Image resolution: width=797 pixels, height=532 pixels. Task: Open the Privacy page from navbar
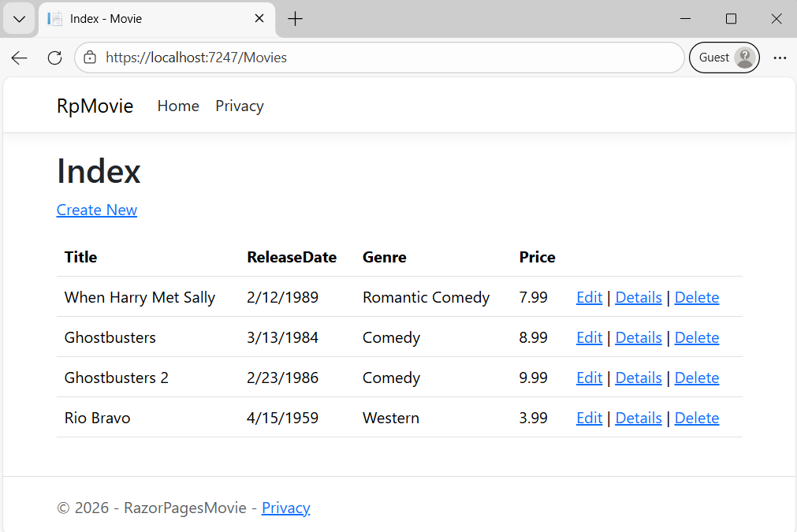click(239, 106)
